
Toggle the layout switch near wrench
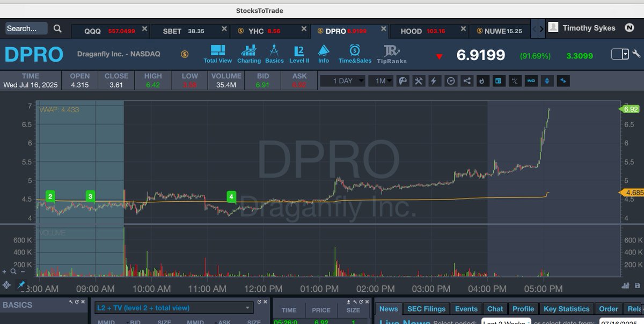click(620, 54)
